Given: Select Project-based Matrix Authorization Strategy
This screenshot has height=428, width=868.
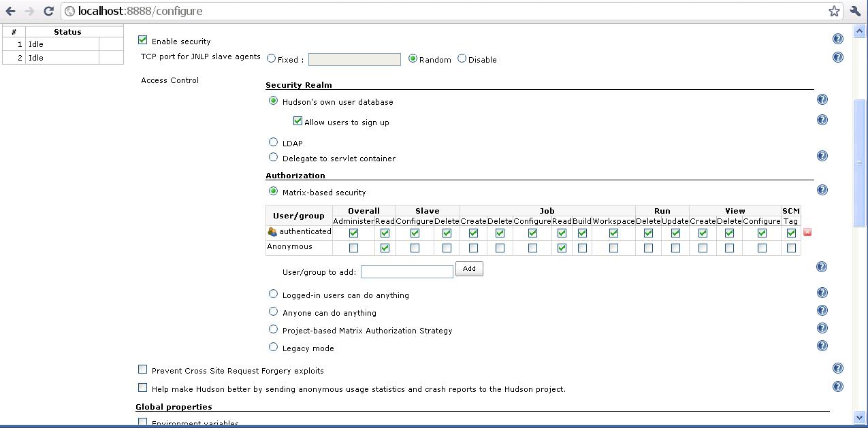Looking at the screenshot, I should [x=274, y=329].
